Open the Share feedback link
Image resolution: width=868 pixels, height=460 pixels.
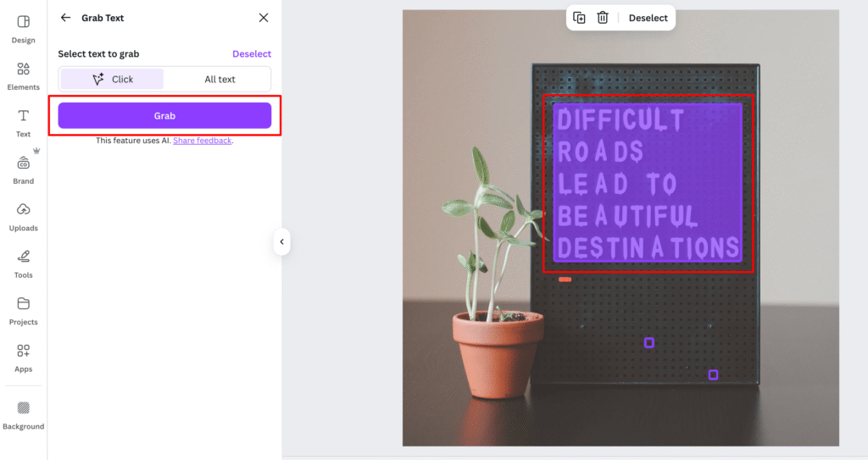pos(202,141)
